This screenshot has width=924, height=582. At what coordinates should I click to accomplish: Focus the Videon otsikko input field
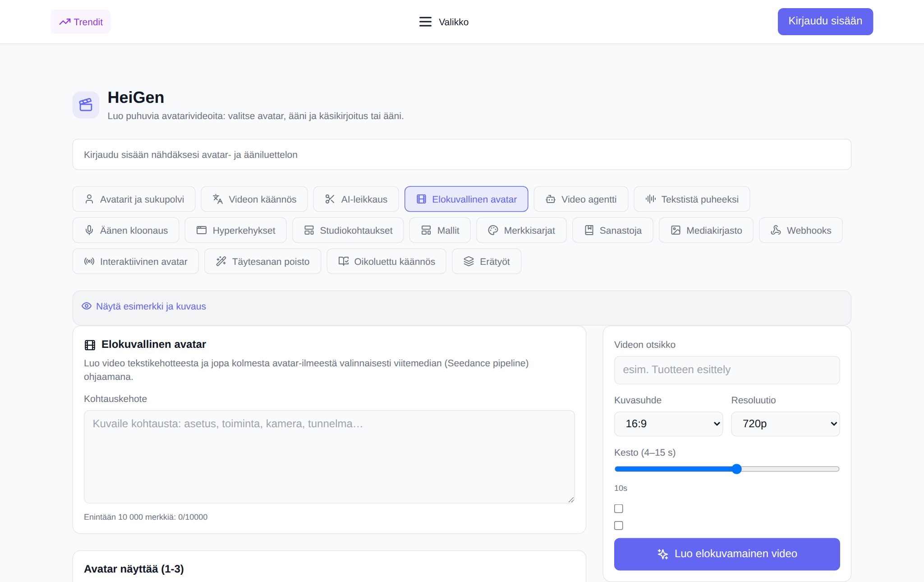[727, 370]
